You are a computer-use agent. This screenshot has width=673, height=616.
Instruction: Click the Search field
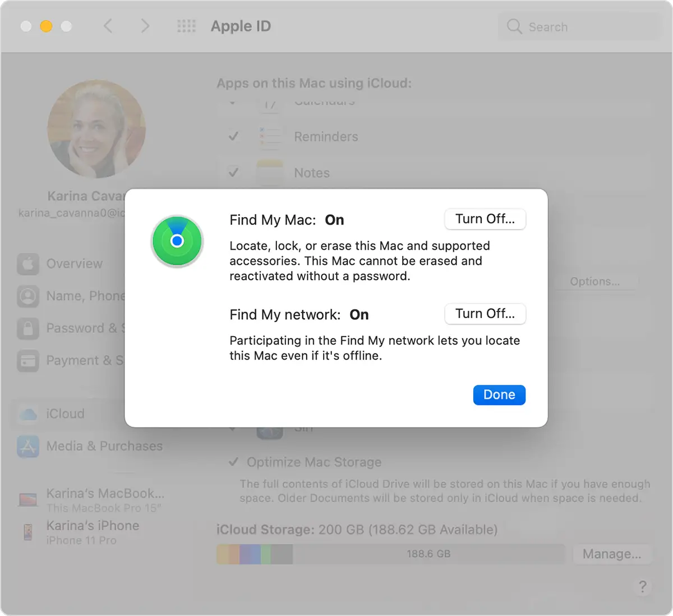coord(579,27)
